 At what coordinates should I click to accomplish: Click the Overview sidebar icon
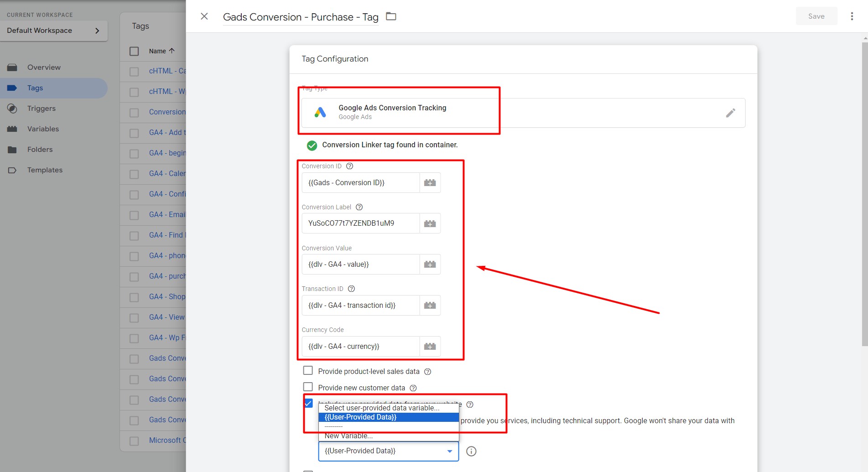click(x=12, y=67)
